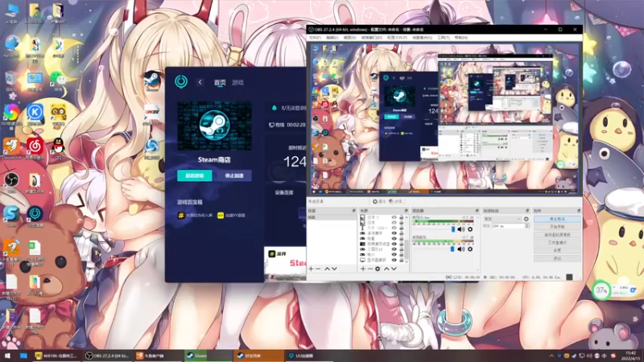The width and height of the screenshot is (644, 362).
Task: Click the transition duration 300 ms field
Action: pos(509,226)
